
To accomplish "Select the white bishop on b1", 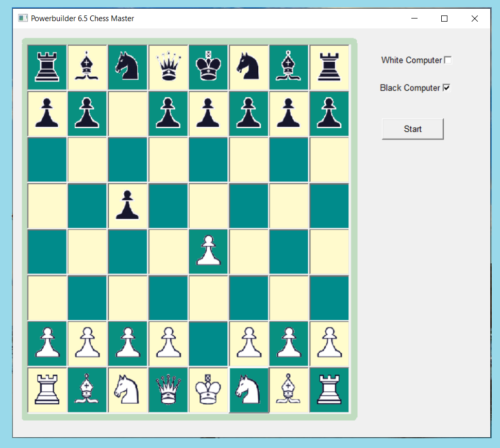I will coord(88,390).
